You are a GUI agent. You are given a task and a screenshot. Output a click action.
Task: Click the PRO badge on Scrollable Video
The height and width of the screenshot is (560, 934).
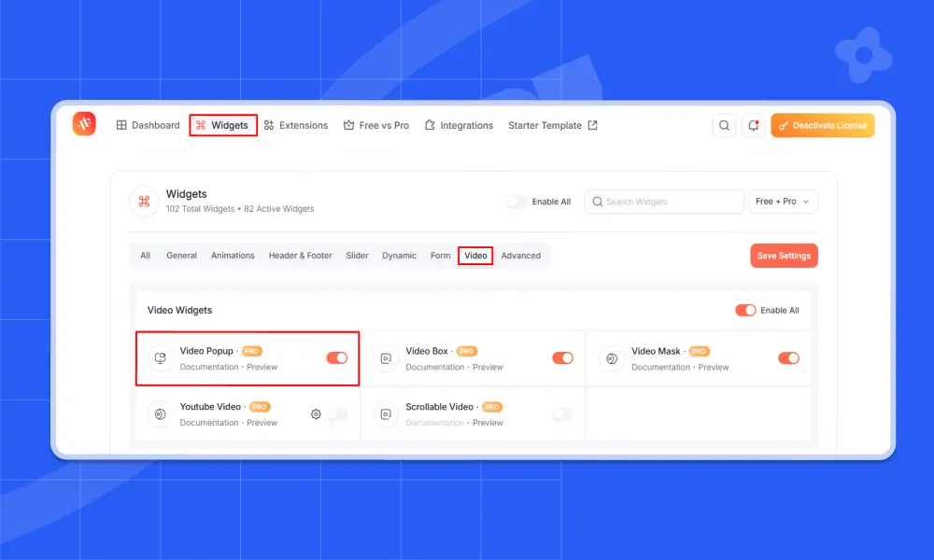click(492, 407)
